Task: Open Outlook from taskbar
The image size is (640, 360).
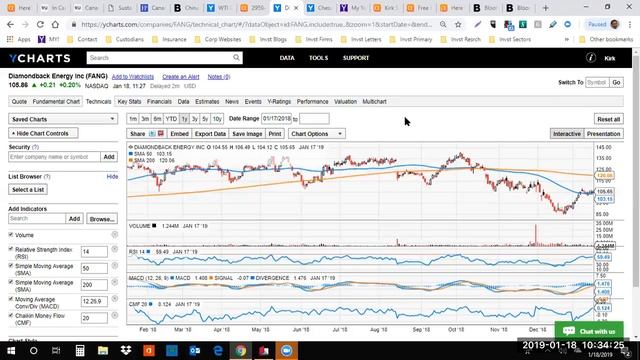Action: (195, 351)
